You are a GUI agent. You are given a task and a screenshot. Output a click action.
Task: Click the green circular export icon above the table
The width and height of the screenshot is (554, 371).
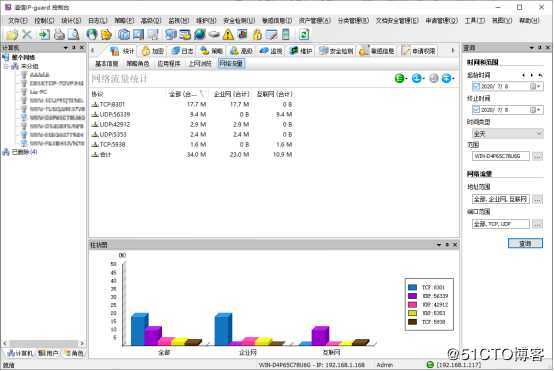[x=400, y=78]
